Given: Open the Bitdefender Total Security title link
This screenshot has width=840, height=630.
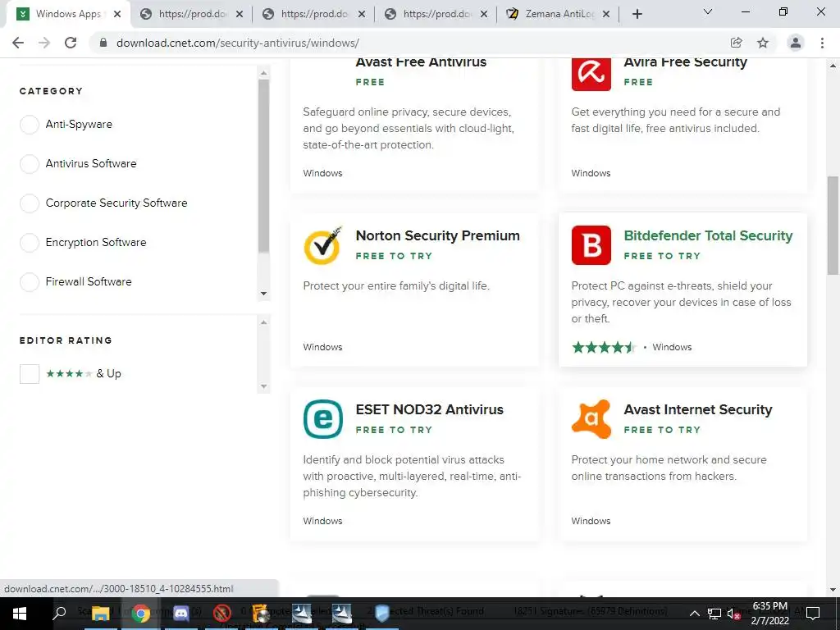Looking at the screenshot, I should (708, 235).
